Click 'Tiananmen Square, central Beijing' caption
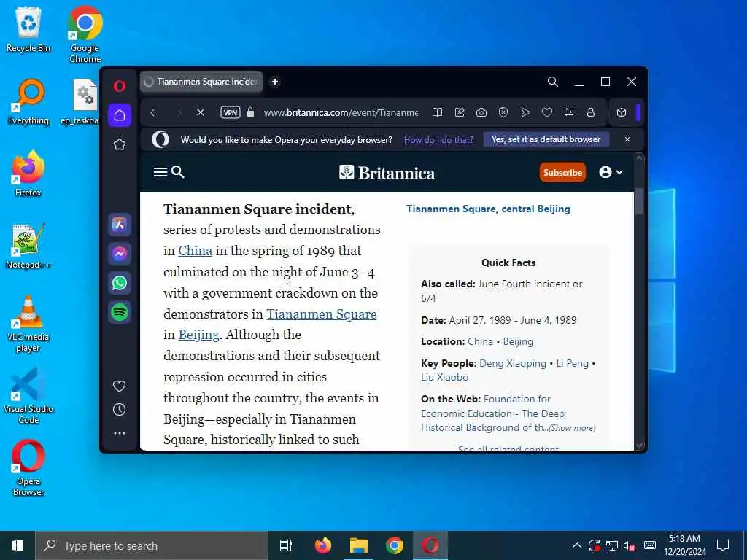747x560 pixels. [488, 209]
